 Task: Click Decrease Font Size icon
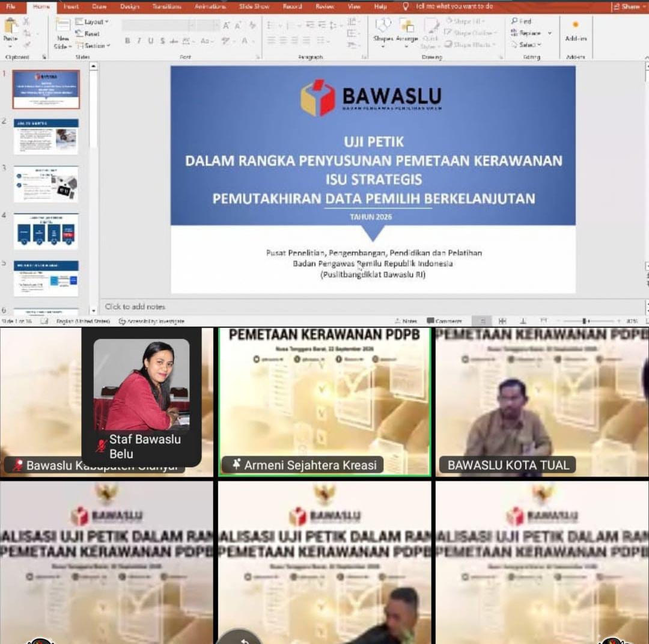[238, 26]
